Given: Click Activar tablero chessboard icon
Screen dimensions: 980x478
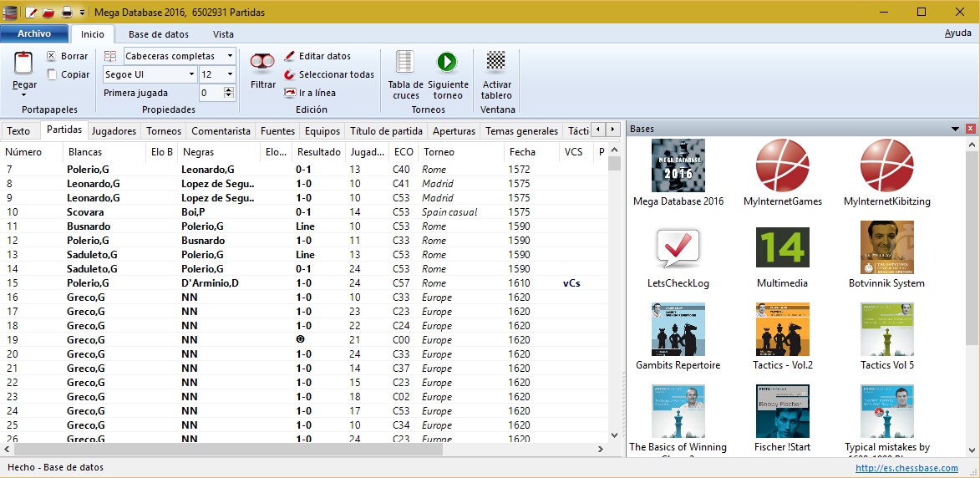Looking at the screenshot, I should click(496, 61).
